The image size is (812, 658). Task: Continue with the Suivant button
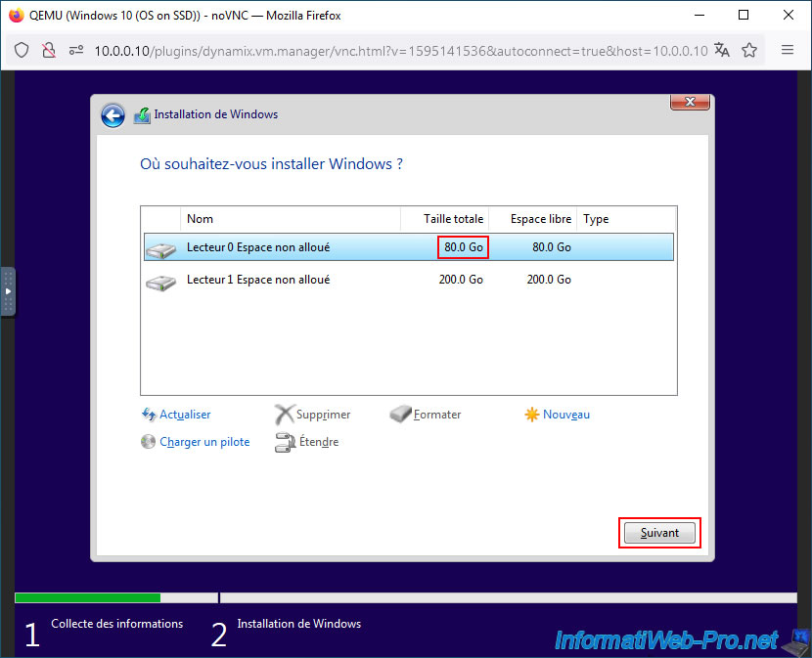659,533
